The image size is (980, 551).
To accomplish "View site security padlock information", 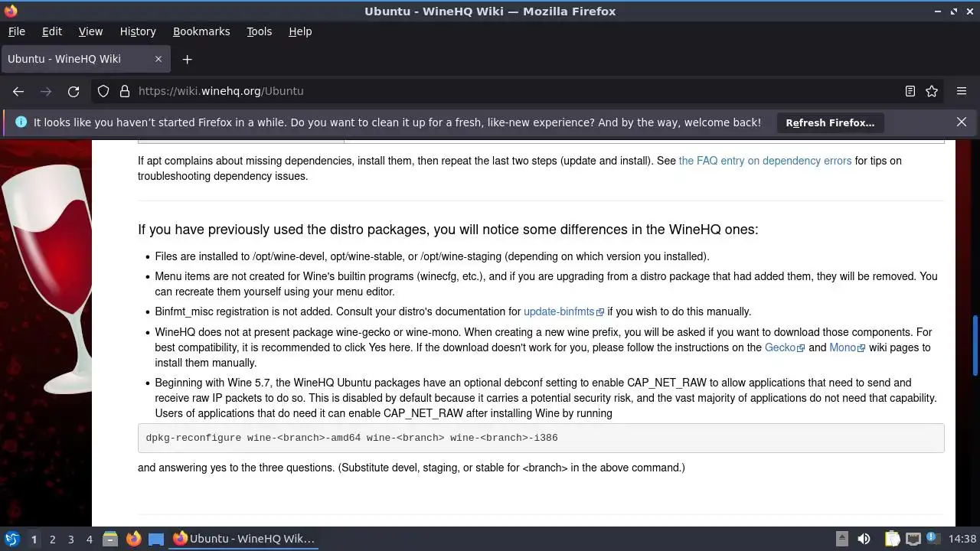I will pos(125,91).
